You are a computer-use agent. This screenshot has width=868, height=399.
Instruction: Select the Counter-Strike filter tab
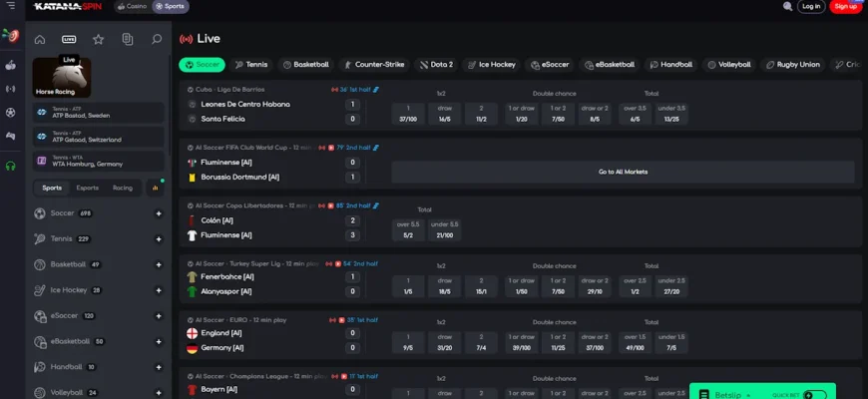click(x=374, y=65)
